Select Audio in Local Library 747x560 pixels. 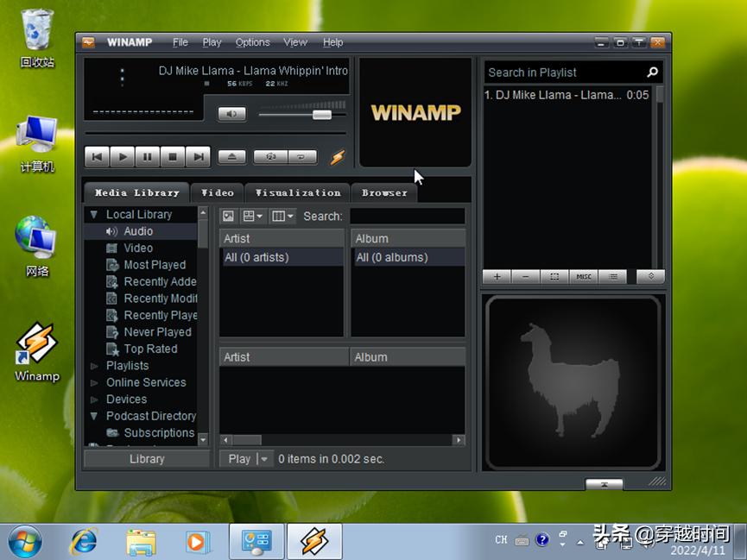(x=140, y=231)
